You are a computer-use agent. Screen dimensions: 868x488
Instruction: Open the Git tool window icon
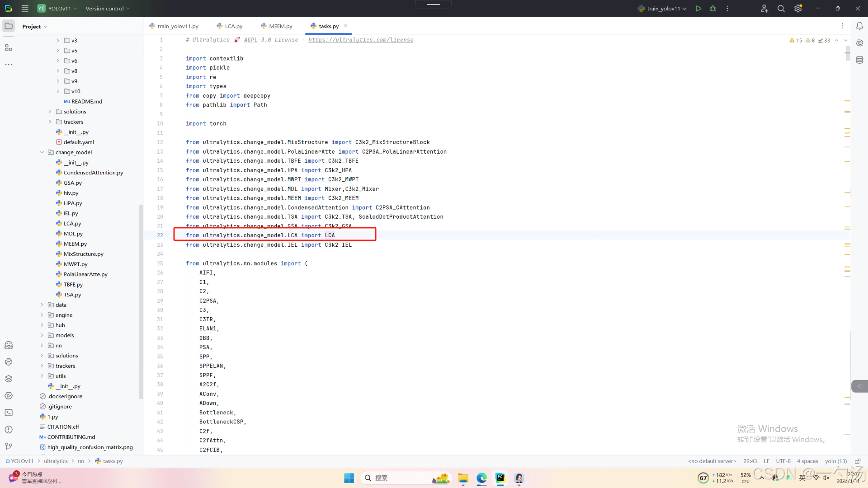9,446
